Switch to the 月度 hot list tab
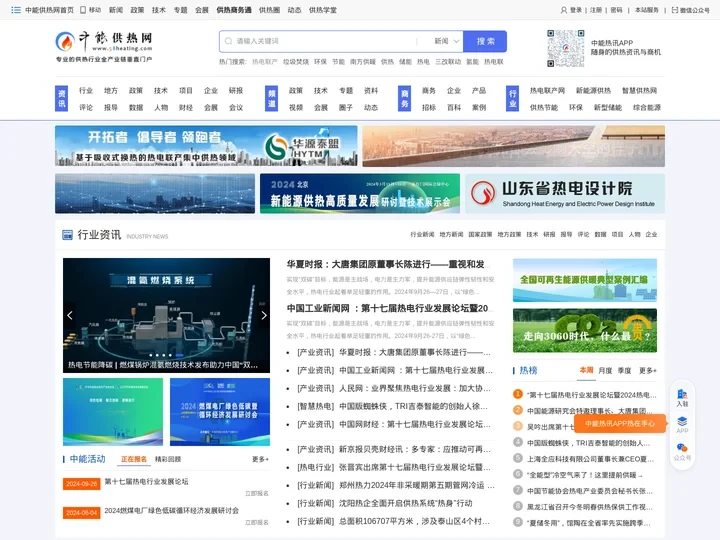Screen dimensions: 720x540 [605, 370]
